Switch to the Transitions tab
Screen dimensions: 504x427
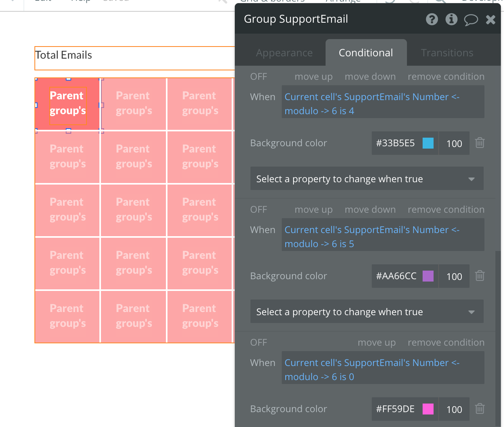coord(447,53)
